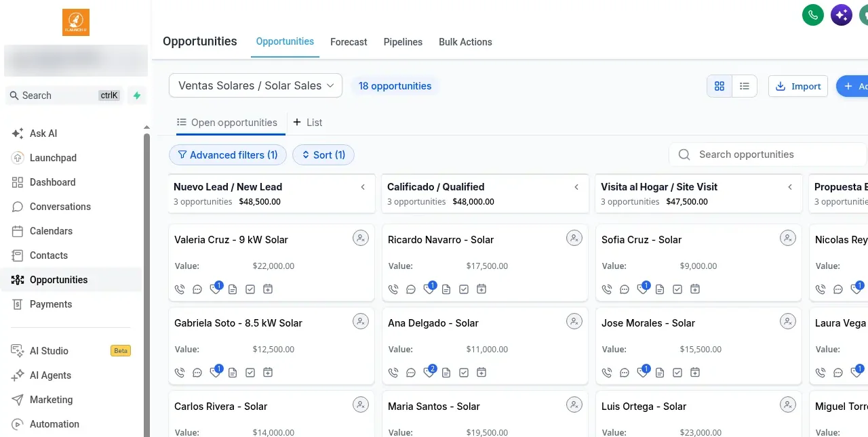Click owner icon on Maria Santos card
Image resolution: width=868 pixels, height=437 pixels.
coord(574,404)
